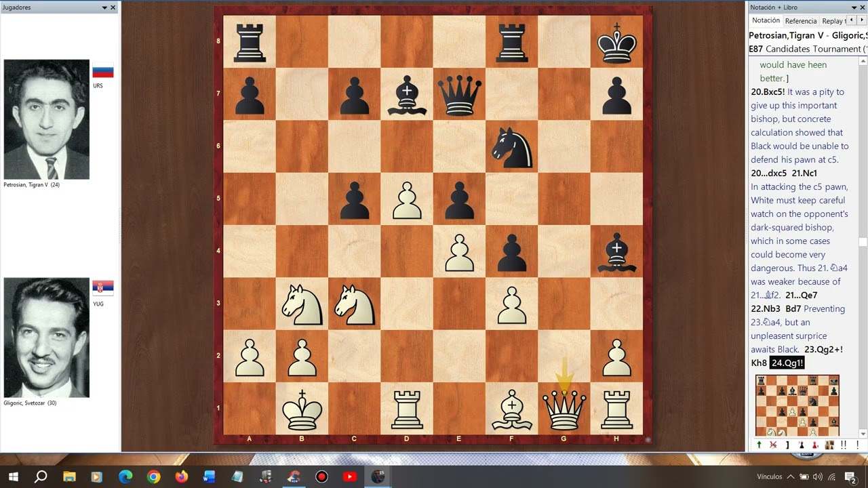
Task: Click the name label 'Petrosian, Tigran V (24)'
Action: (31, 184)
